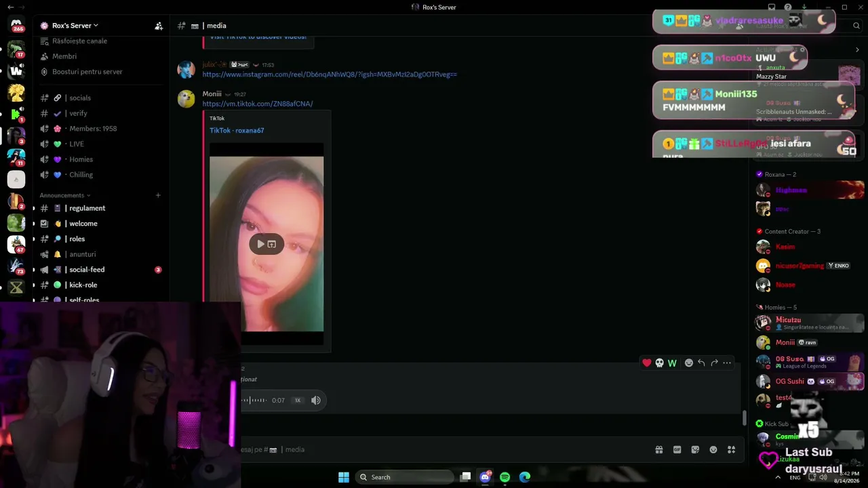Show hidden system tray icons

click(777, 477)
